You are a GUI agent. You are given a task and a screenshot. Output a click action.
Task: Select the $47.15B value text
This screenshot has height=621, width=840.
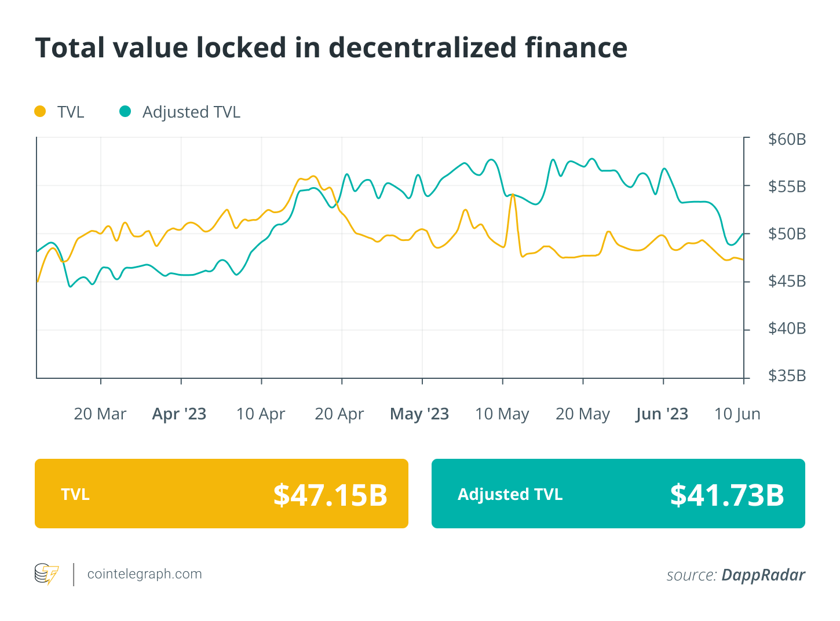click(x=330, y=495)
